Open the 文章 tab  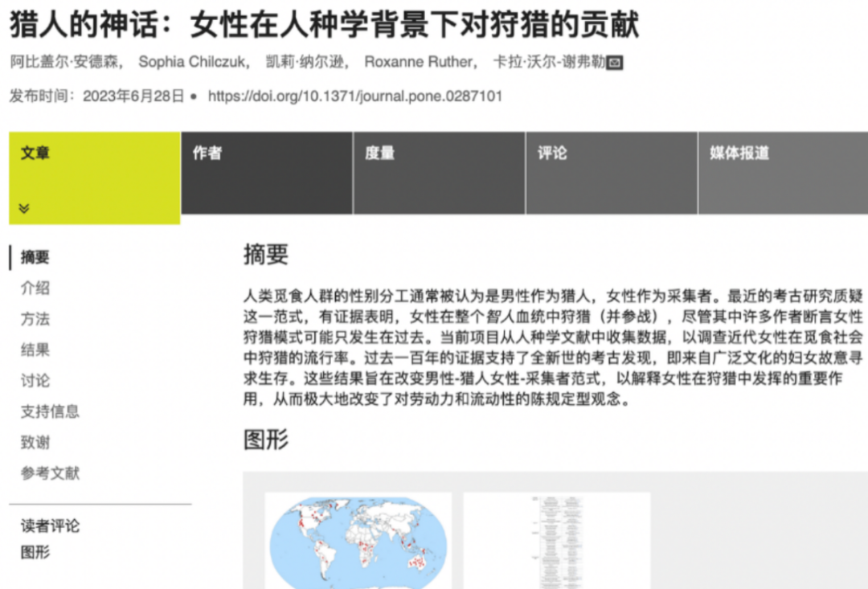(95, 178)
